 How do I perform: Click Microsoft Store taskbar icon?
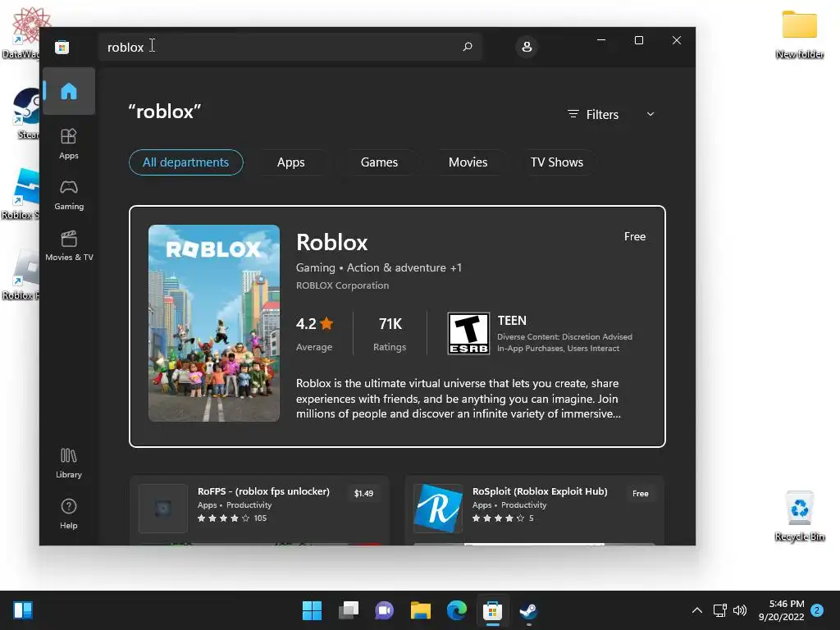(x=492, y=610)
